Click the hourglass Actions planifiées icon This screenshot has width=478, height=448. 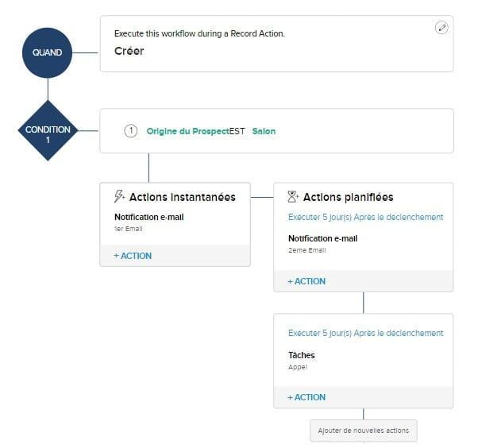click(293, 197)
